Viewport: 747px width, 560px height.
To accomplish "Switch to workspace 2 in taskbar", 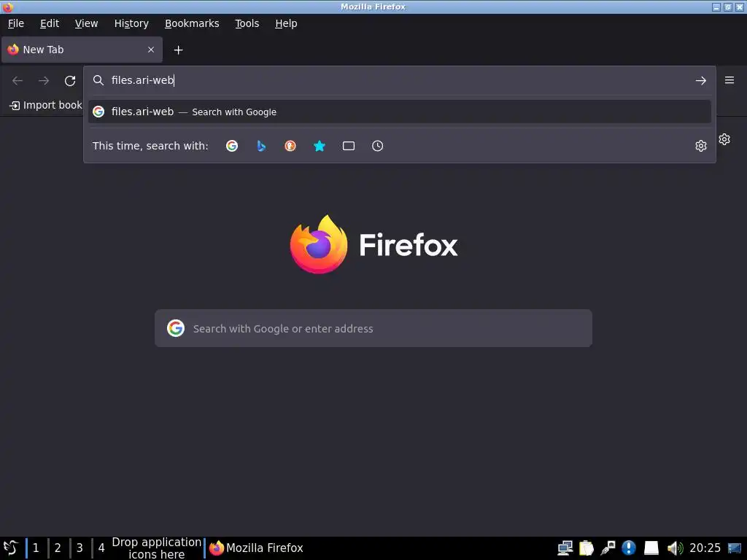I will (x=58, y=548).
